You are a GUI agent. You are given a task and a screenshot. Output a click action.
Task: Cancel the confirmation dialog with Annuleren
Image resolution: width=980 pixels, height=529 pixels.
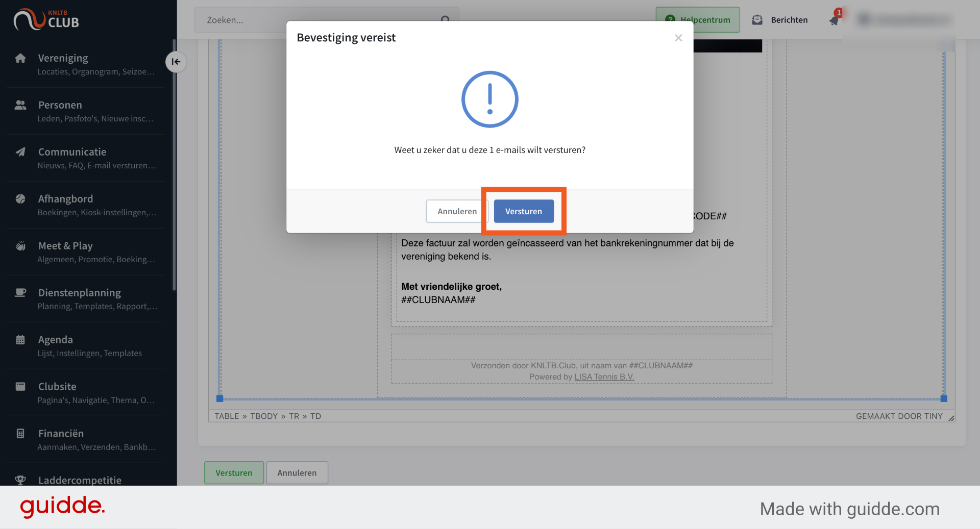pos(457,211)
